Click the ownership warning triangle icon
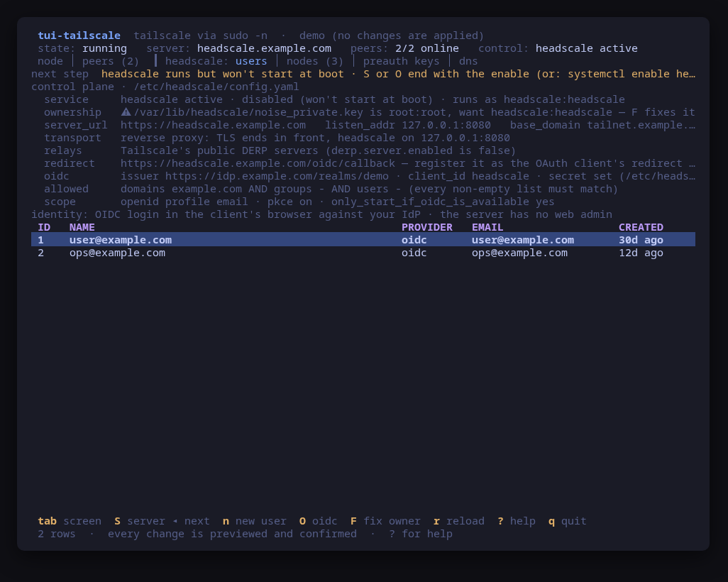 [126, 112]
